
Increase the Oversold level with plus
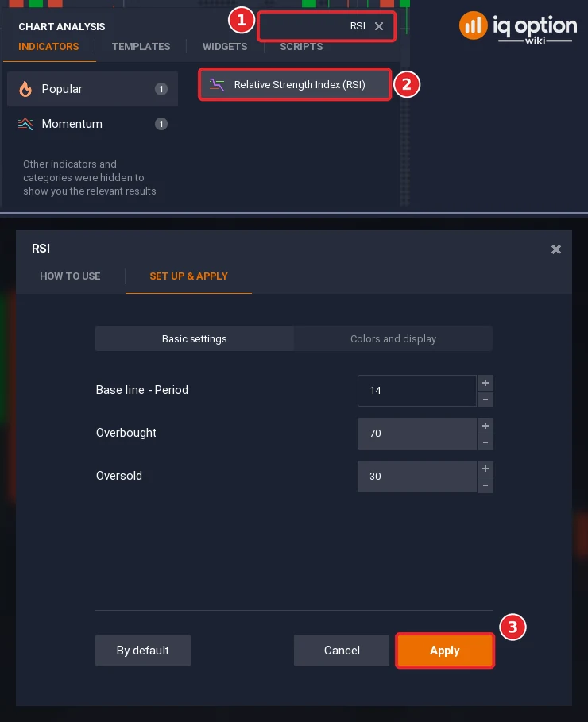(485, 469)
